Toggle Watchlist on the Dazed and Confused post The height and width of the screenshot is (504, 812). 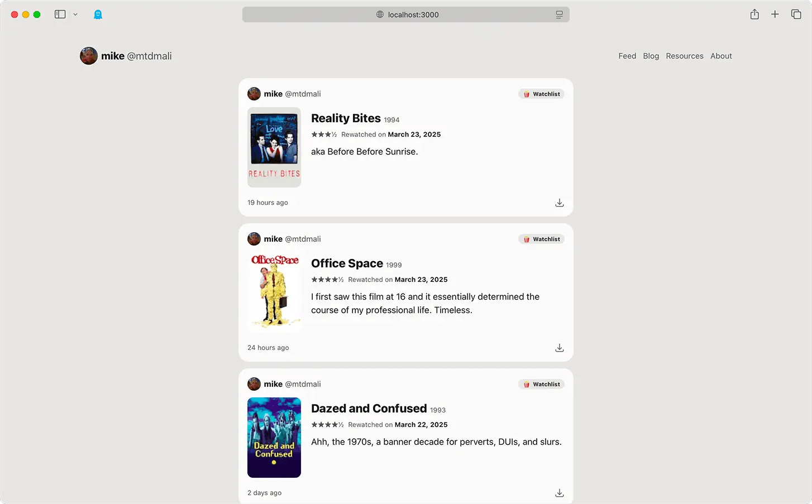point(541,384)
